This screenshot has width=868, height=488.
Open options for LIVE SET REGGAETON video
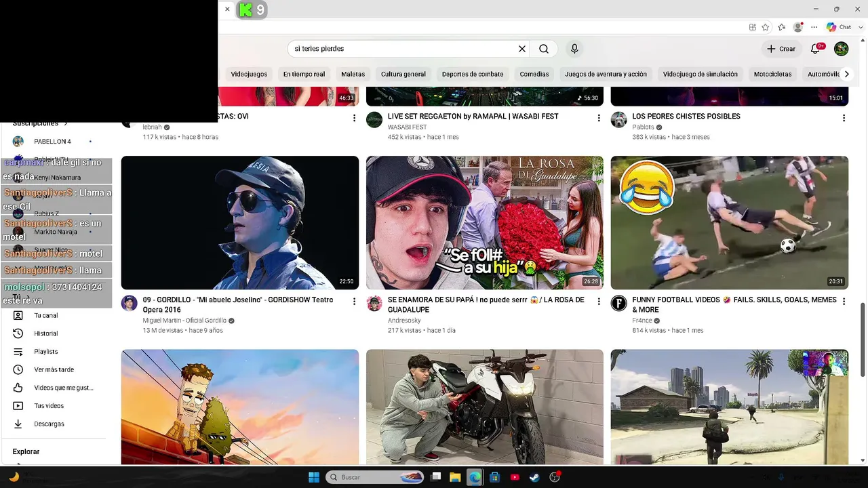coord(599,118)
